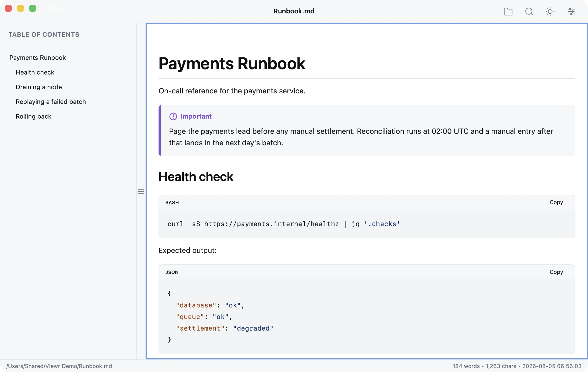Image resolution: width=588 pixels, height=372 pixels.
Task: Click the yellow minimize window button
Action: (x=20, y=8)
